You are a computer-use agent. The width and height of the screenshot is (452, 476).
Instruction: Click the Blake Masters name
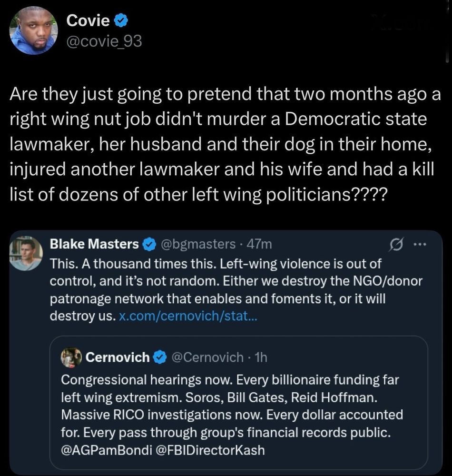(x=94, y=244)
